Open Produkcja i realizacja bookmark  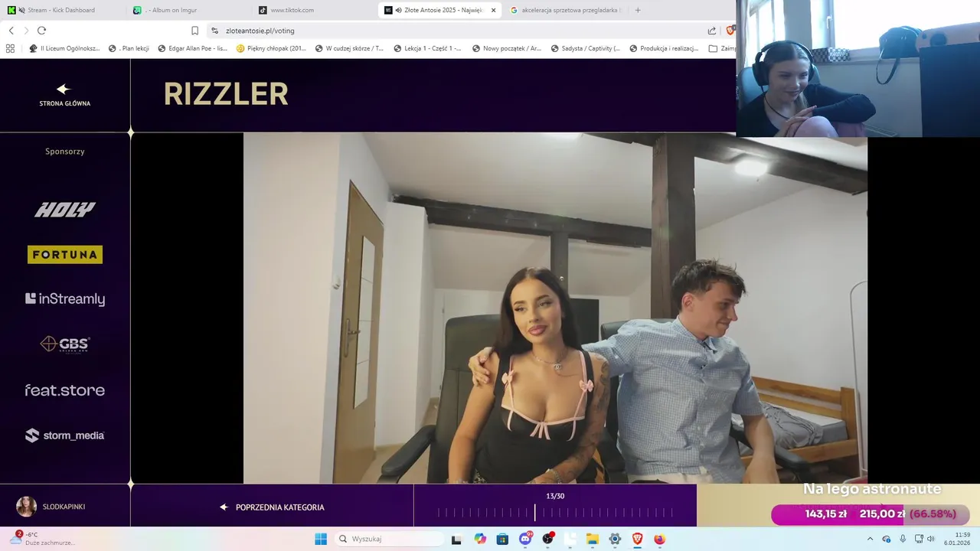pos(664,48)
